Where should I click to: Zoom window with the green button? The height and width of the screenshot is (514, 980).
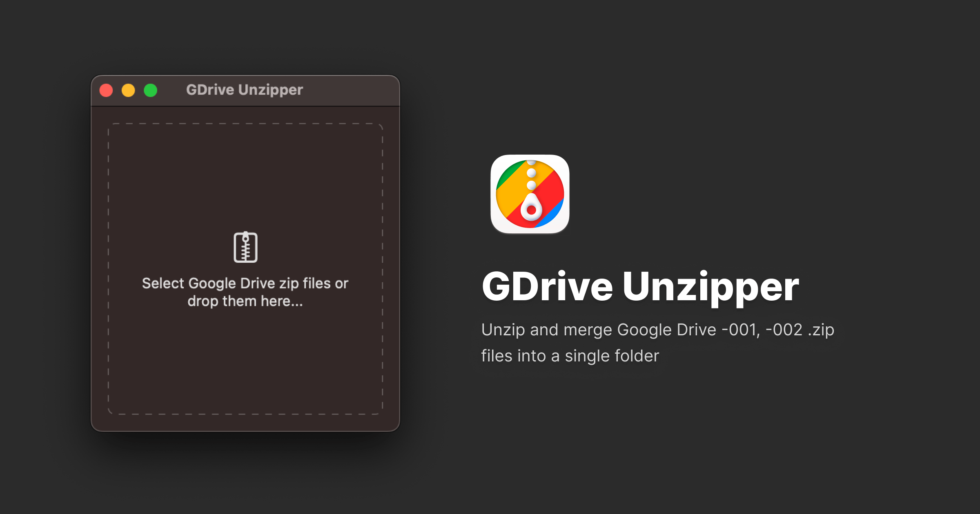coord(150,90)
